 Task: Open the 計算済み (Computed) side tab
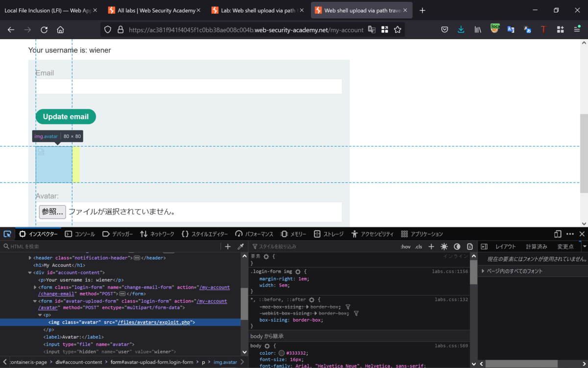[537, 246]
